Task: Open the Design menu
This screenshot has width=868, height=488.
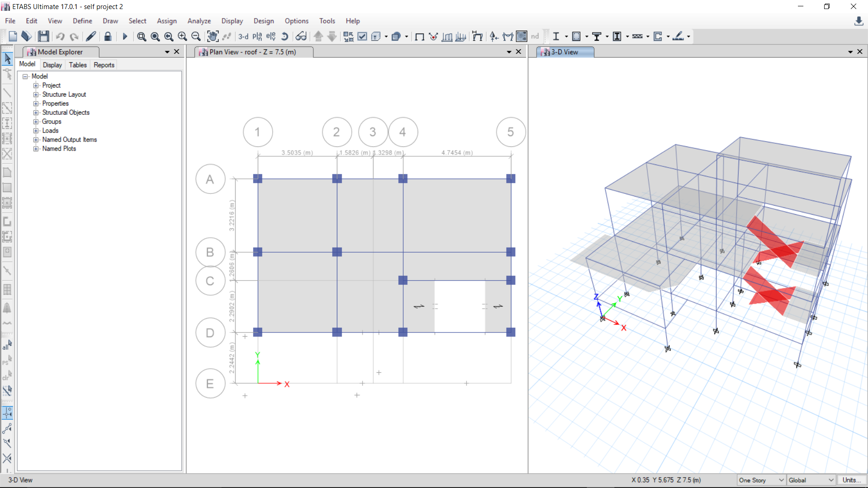Action: 264,21
